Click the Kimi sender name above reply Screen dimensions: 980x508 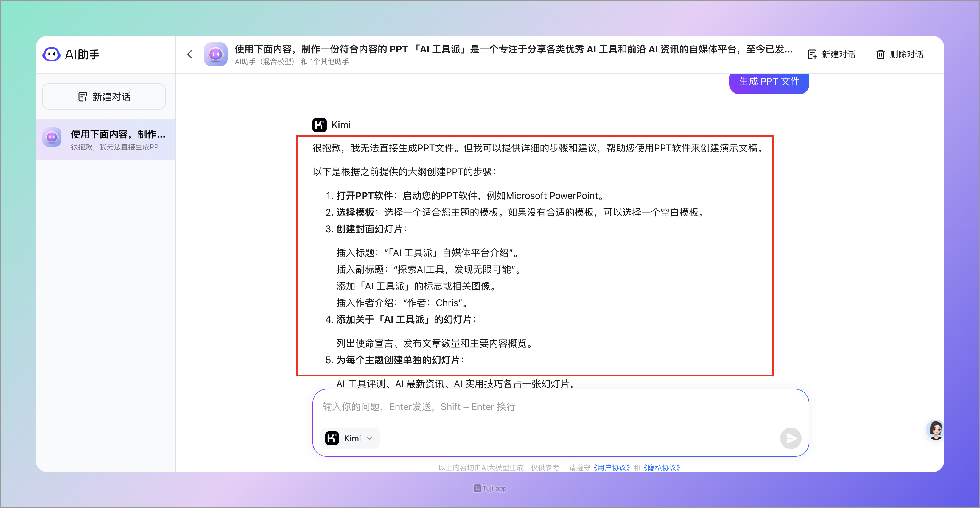pyautogui.click(x=341, y=125)
